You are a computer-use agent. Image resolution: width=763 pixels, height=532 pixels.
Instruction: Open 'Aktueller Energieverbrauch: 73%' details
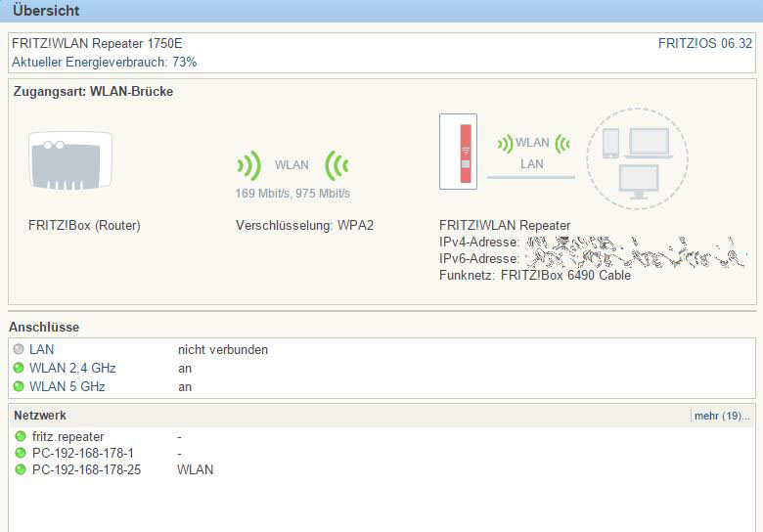[104, 62]
